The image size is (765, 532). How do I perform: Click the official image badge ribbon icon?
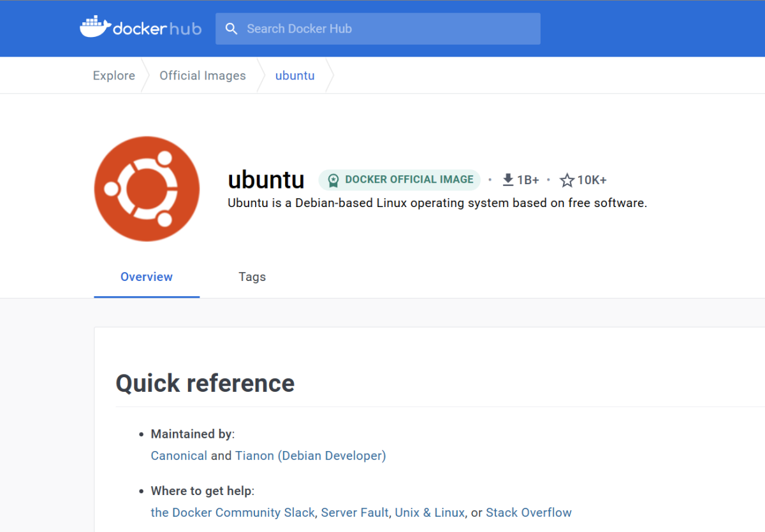click(x=333, y=180)
